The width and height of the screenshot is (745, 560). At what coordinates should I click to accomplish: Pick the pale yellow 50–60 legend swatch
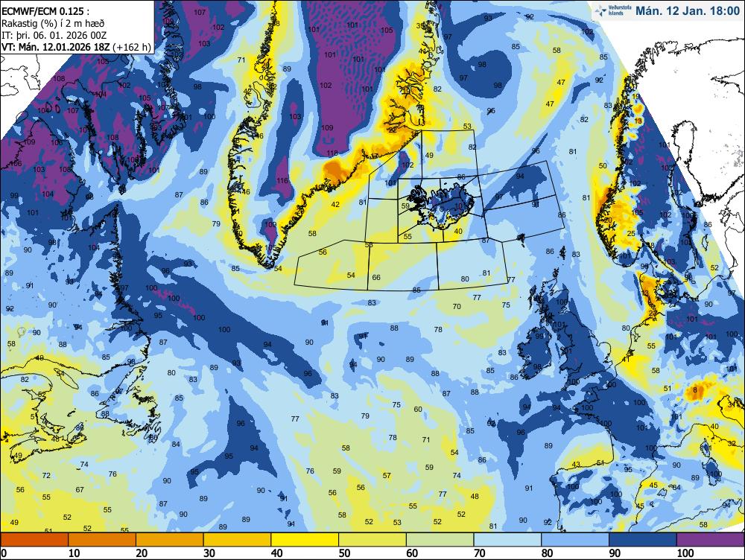[372, 540]
